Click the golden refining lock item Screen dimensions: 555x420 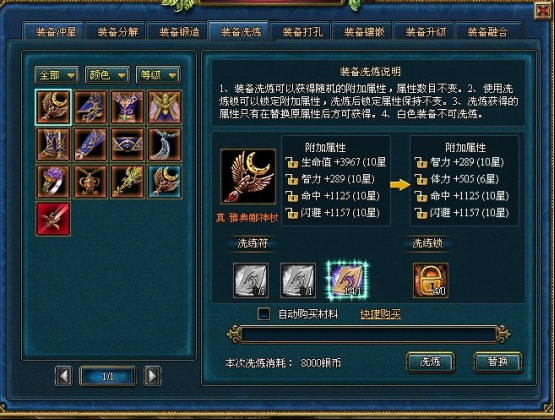tap(430, 280)
